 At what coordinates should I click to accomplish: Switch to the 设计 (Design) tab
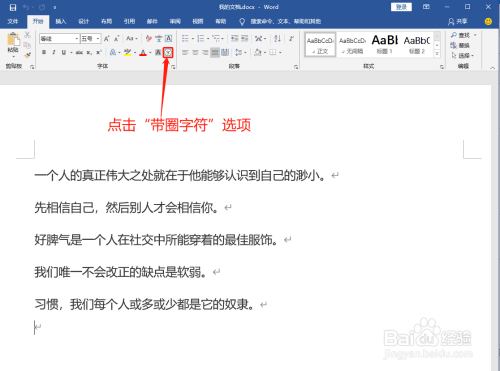click(84, 22)
